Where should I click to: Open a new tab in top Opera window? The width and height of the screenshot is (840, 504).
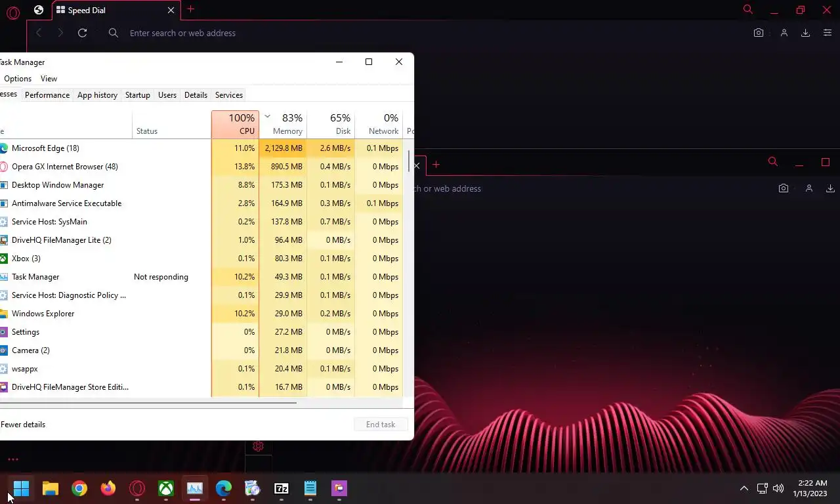[190, 9]
